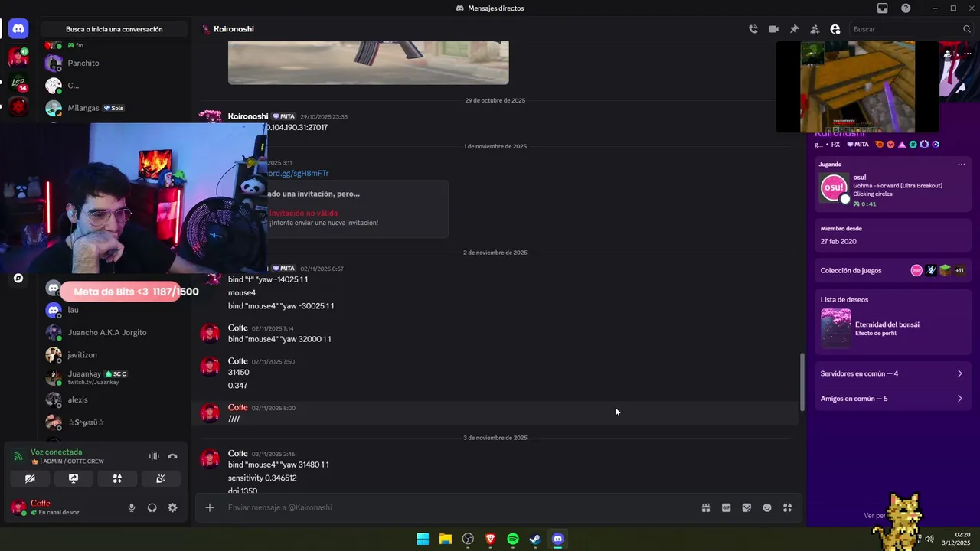This screenshot has width=980, height=551.
Task: Open Cotte's own user avatar menu
Action: 18,507
